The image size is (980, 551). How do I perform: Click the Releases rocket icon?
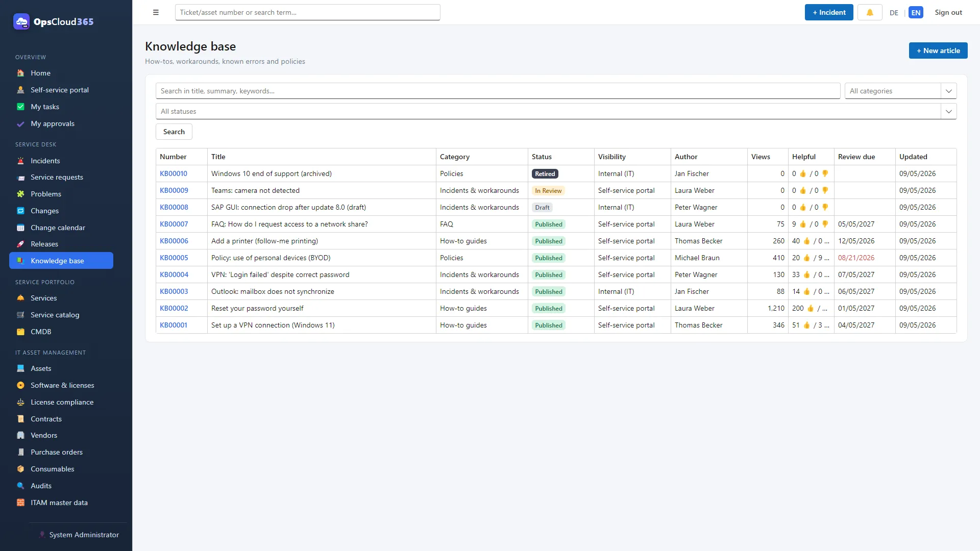pos(20,244)
